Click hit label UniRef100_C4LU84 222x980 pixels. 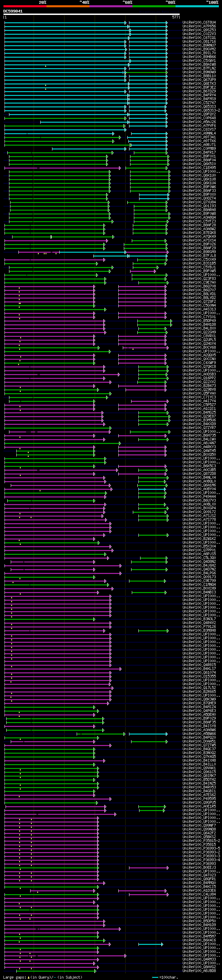pos(199,894)
